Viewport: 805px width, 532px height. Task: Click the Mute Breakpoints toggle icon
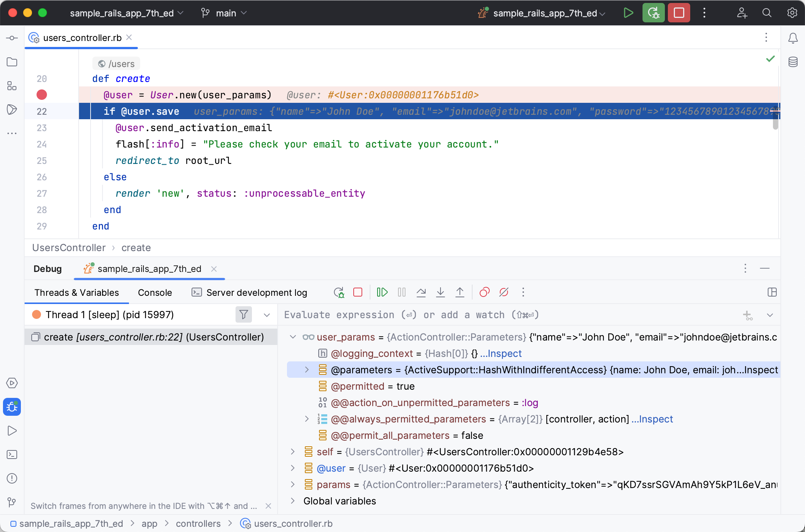click(503, 292)
